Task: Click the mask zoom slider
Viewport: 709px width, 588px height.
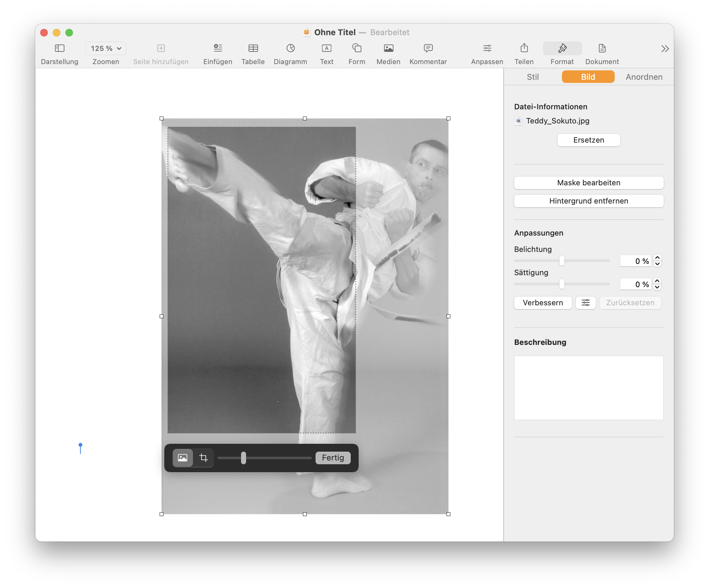Action: [x=264, y=458]
